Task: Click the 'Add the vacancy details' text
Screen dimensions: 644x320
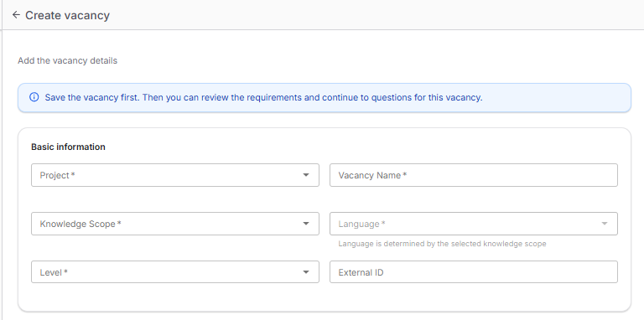Action: [67, 60]
